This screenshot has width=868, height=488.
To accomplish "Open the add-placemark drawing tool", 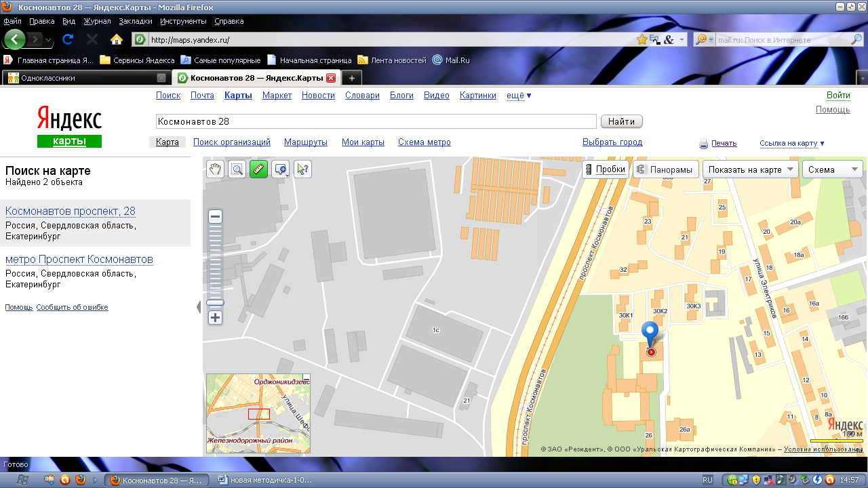I will click(281, 169).
